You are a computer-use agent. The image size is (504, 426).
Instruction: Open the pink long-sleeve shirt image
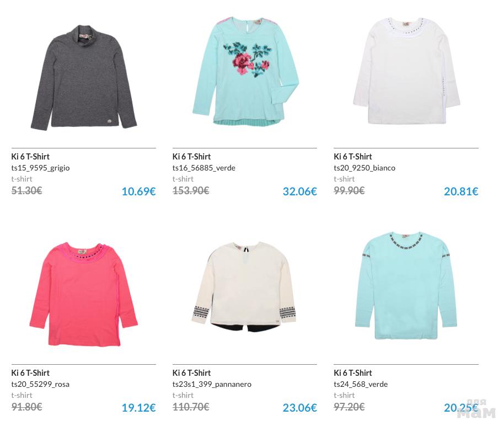(84, 294)
